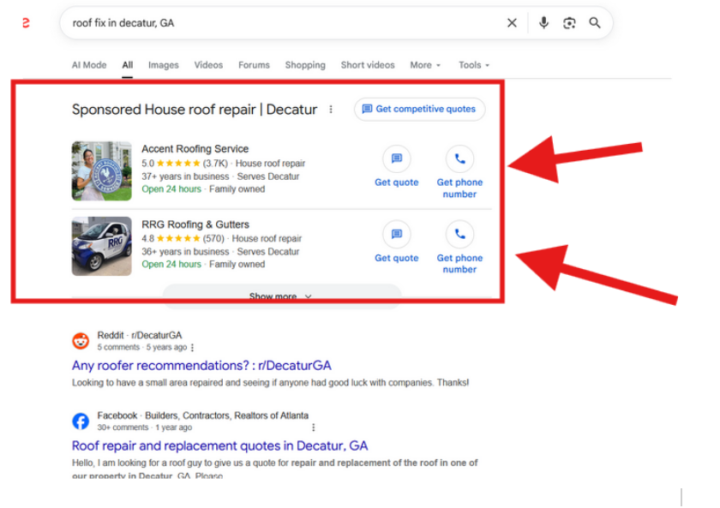Image resolution: width=720 pixels, height=508 pixels.
Task: Click '5 comments · 5 years ago' text
Action: tap(142, 347)
